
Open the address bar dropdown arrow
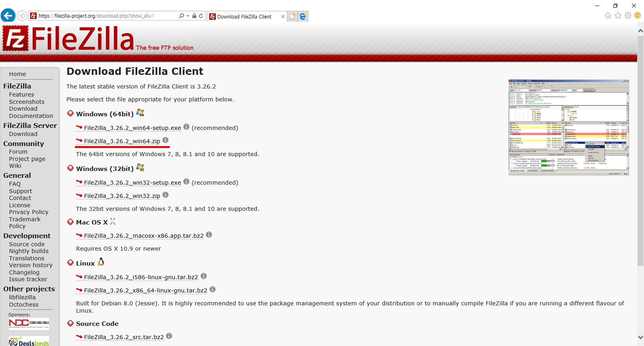[x=188, y=16]
